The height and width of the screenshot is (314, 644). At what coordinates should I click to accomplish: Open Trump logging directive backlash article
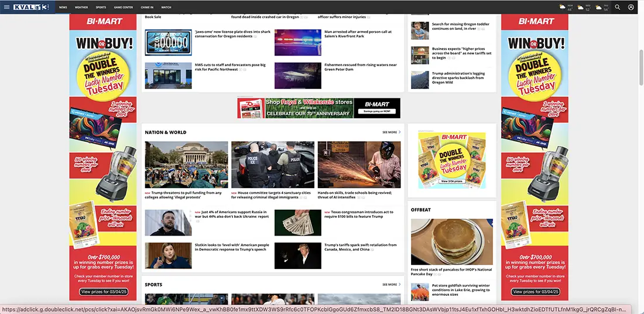point(458,78)
